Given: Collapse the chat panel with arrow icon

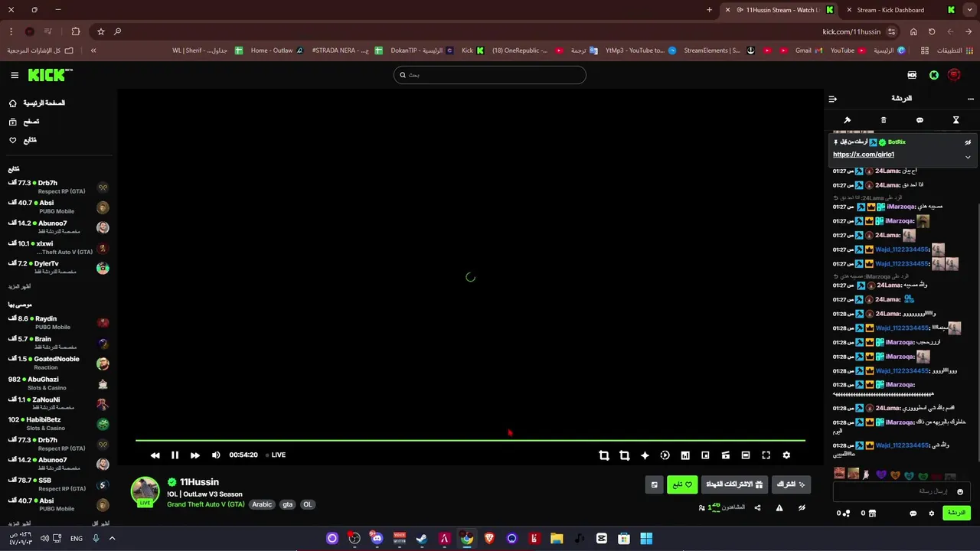Looking at the screenshot, I should click(x=833, y=99).
